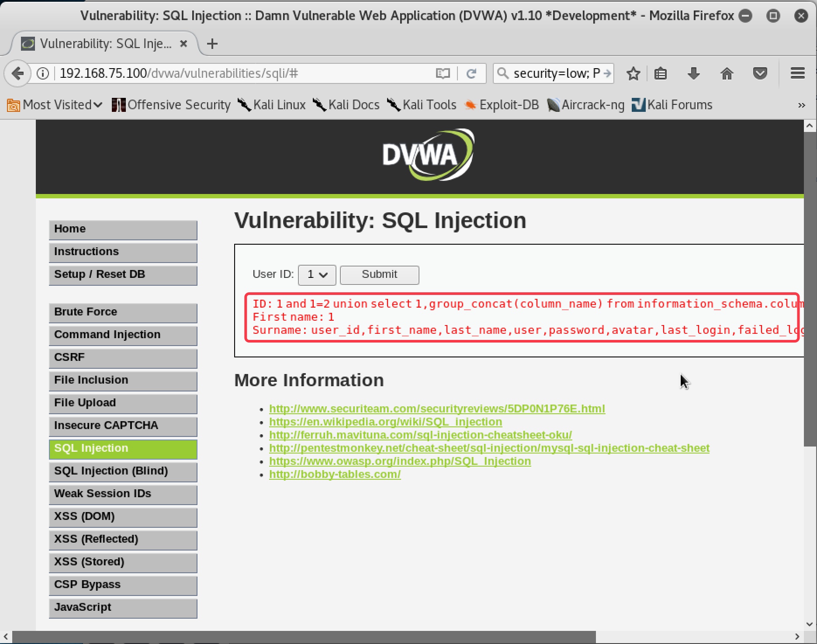Open the CSRF menu item
Viewport: 817px width, 644px height.
(123, 358)
